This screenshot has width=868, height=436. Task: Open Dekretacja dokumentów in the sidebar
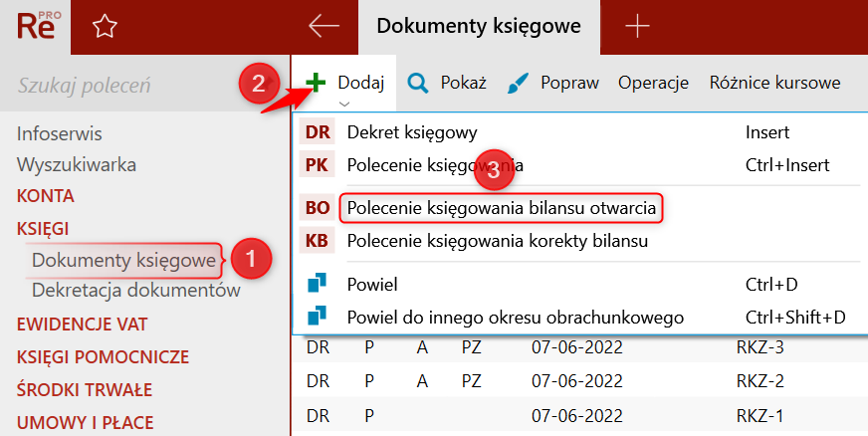pos(136,290)
